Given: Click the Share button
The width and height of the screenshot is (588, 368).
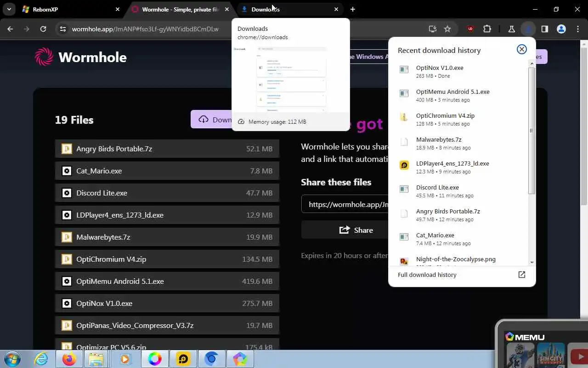Looking at the screenshot, I should 345,230.
